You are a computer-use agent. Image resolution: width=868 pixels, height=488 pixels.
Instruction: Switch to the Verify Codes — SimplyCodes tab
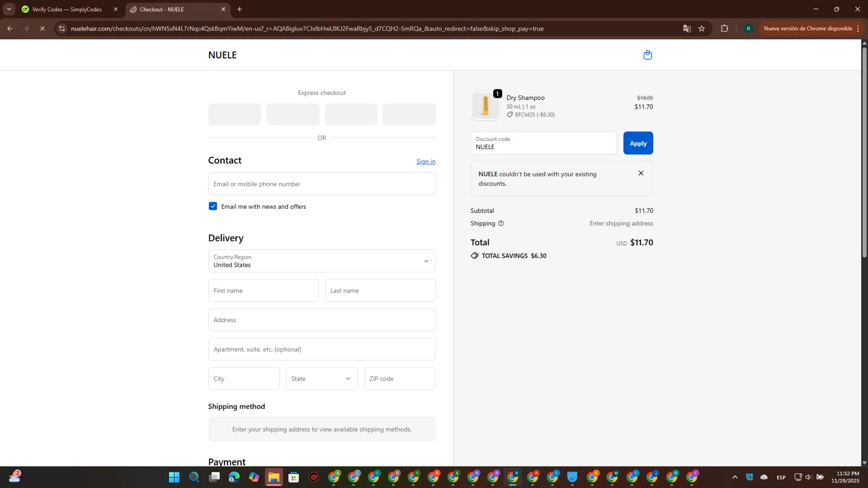(67, 9)
